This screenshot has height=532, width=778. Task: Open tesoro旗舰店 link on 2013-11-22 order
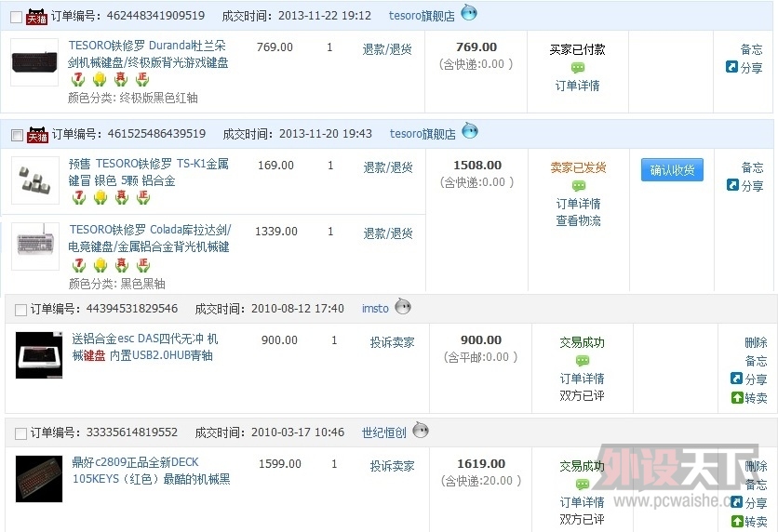pos(422,16)
